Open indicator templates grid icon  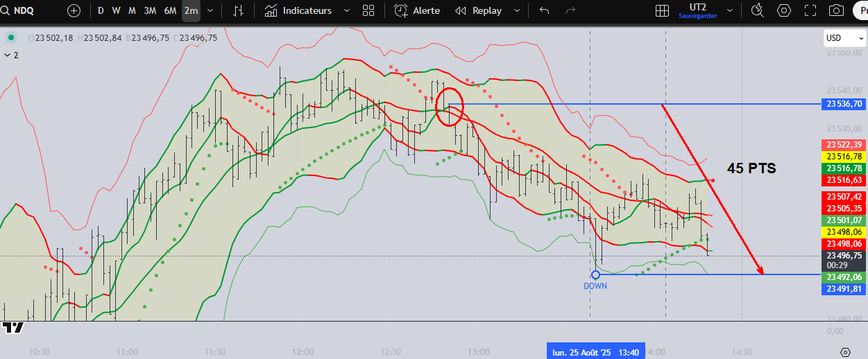click(368, 10)
